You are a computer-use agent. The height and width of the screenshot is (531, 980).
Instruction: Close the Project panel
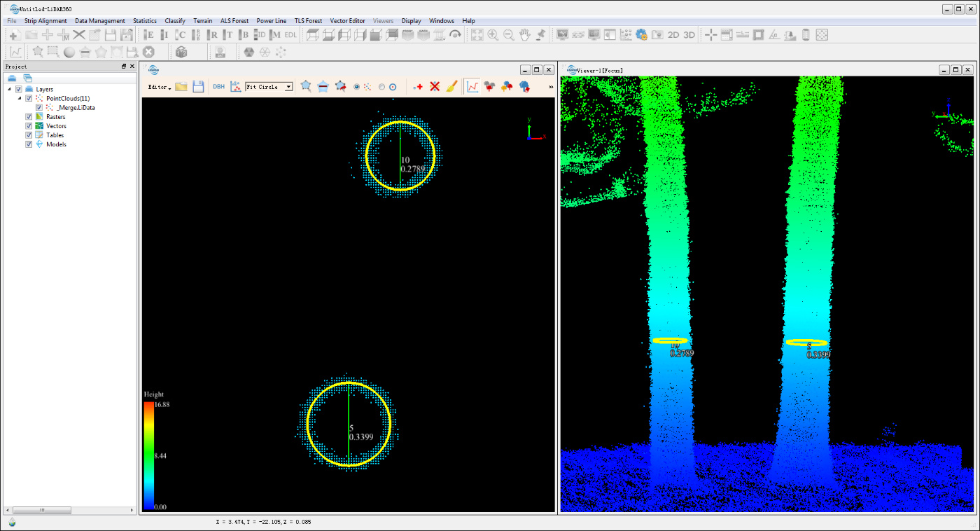[x=132, y=66]
